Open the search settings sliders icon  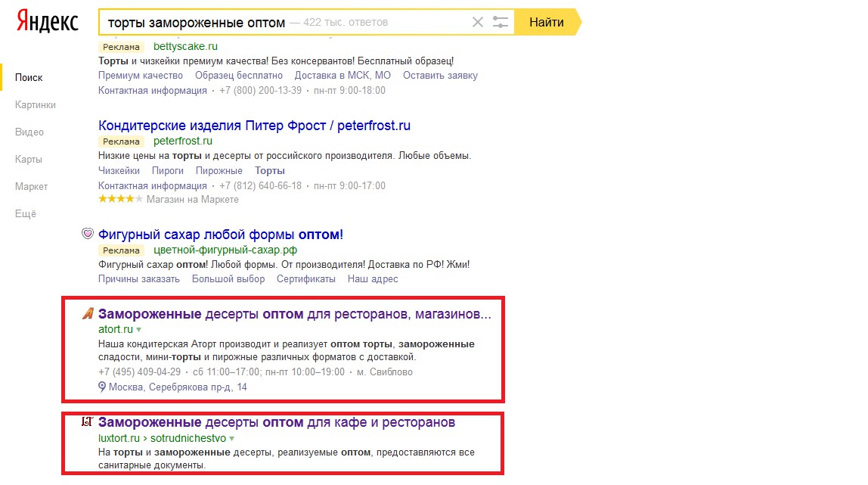point(501,22)
